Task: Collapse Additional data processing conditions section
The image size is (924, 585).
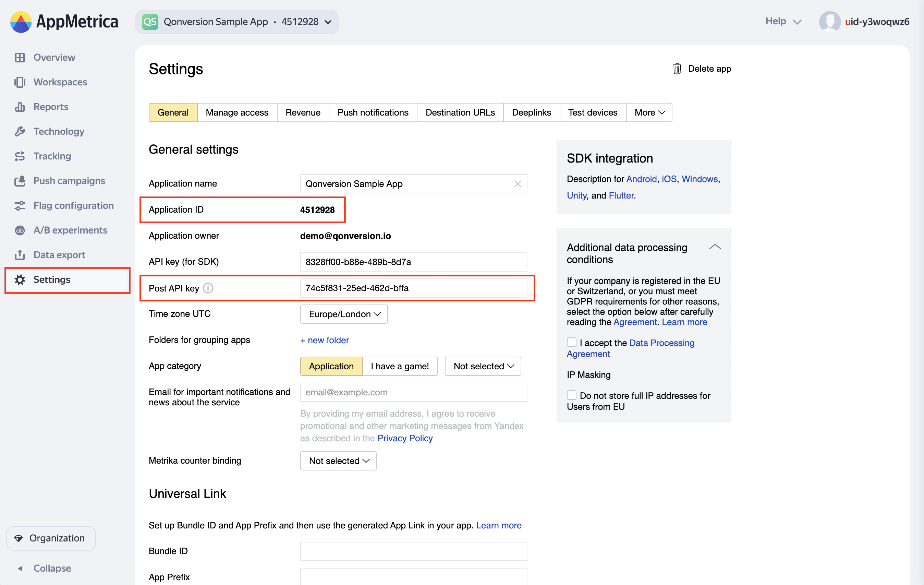Action: click(x=715, y=247)
